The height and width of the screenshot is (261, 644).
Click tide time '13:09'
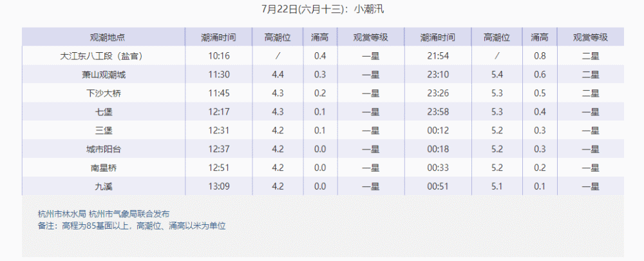(219, 187)
